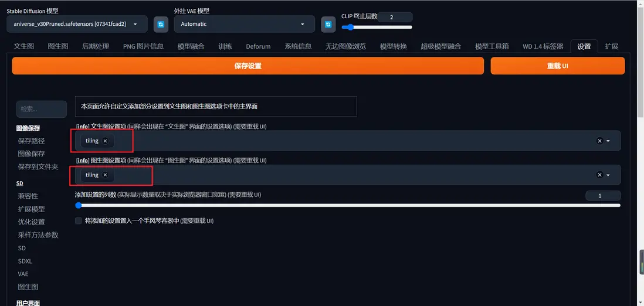Remove tiling tag from 文生图设置项

click(x=105, y=141)
